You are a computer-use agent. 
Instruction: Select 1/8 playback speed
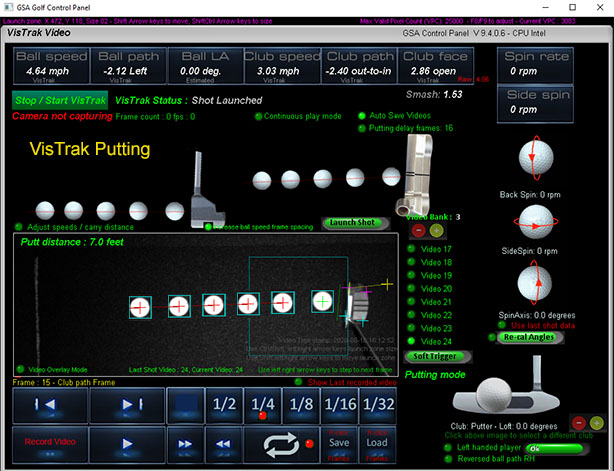[301, 405]
